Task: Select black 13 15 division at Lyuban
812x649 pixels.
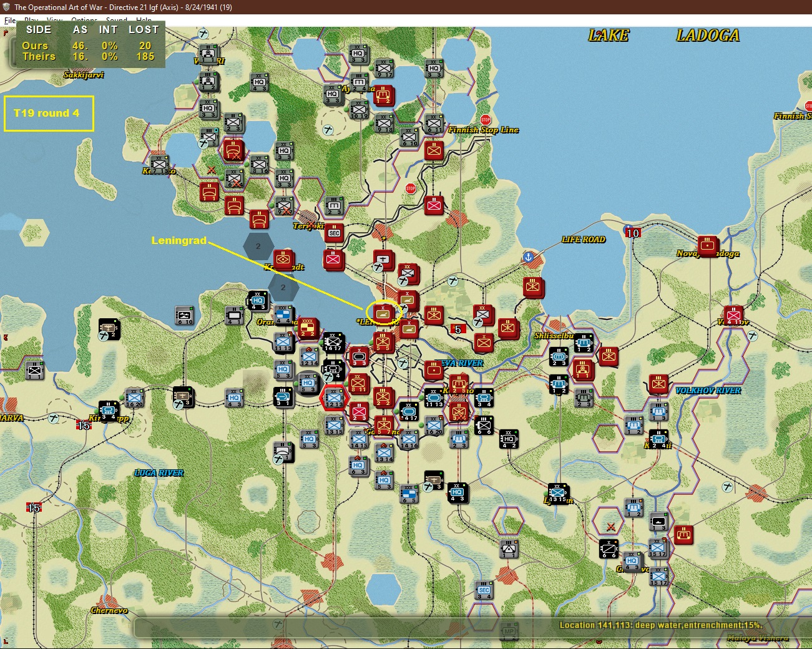Action: click(557, 492)
